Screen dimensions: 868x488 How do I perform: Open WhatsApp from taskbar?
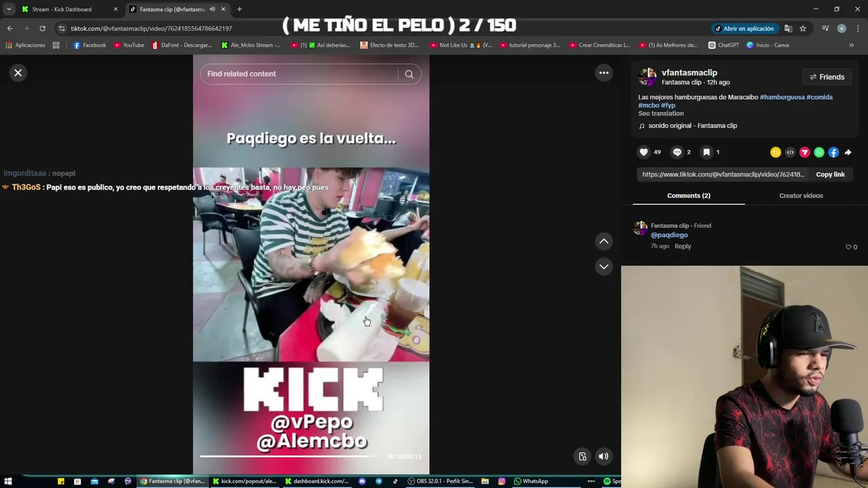pos(531,481)
